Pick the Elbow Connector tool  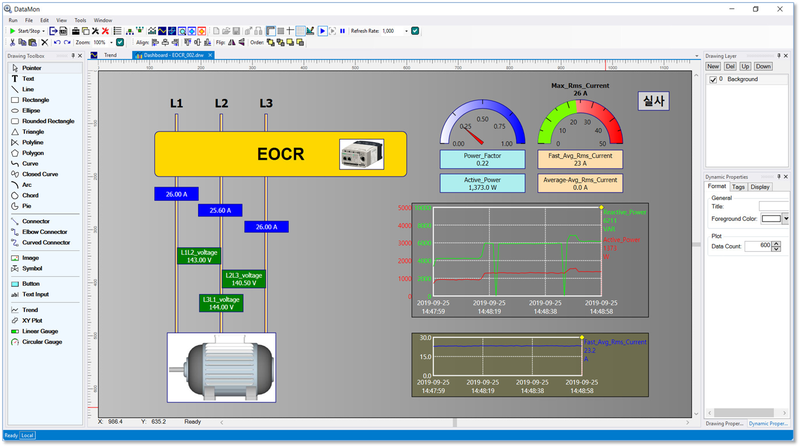tap(44, 232)
